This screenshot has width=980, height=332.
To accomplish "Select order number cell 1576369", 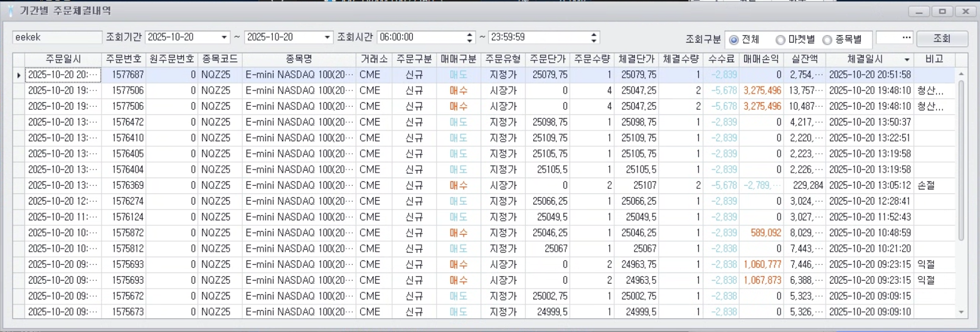I will [x=124, y=185].
